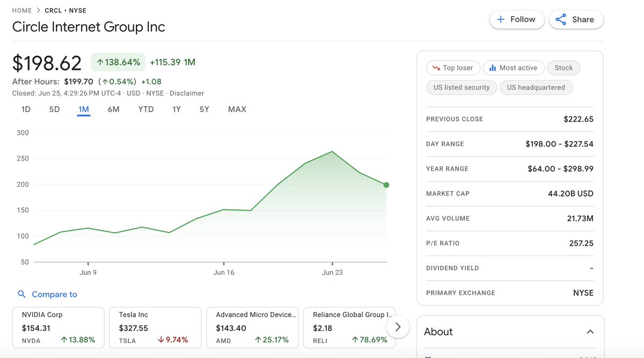Viewport: 644px width, 358px height.
Task: Click the next arrow in compare carousel
Action: click(398, 326)
